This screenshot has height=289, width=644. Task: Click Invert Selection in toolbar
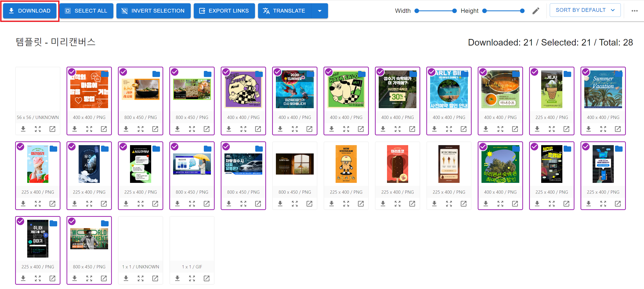tap(153, 11)
